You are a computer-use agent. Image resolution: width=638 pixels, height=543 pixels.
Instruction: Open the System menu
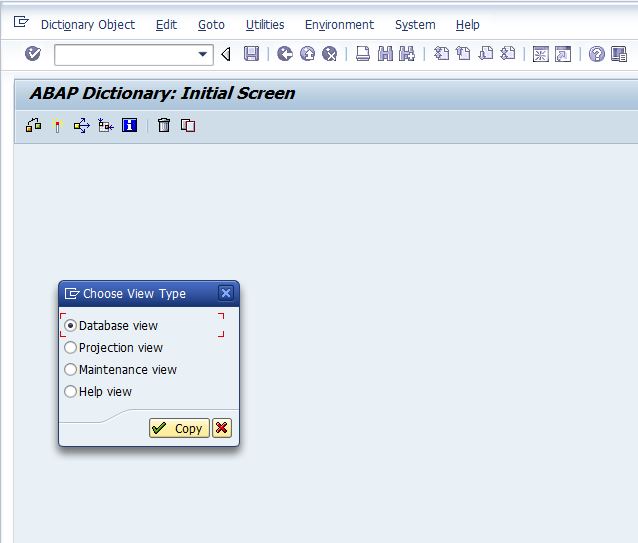[x=415, y=25]
